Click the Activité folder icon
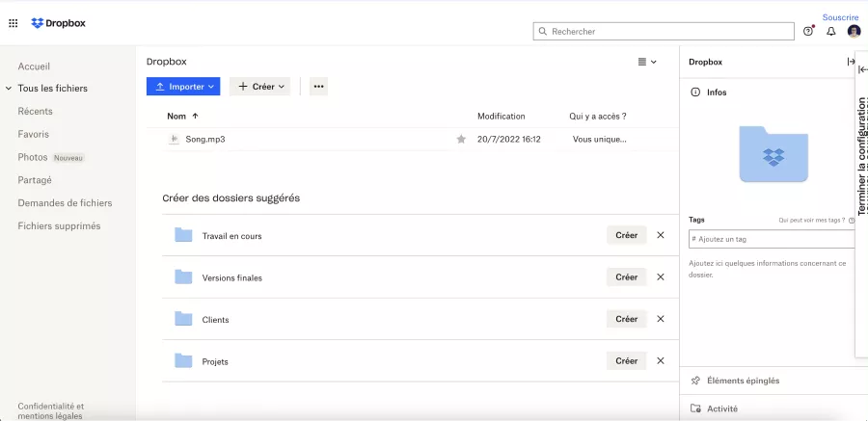The image size is (868, 421). coord(695,408)
